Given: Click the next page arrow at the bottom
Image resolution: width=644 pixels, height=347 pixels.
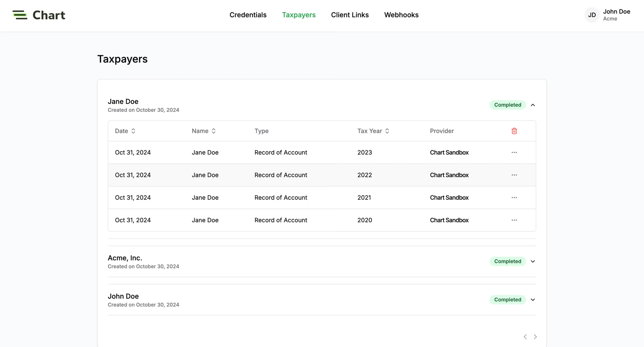Looking at the screenshot, I should 535,337.
